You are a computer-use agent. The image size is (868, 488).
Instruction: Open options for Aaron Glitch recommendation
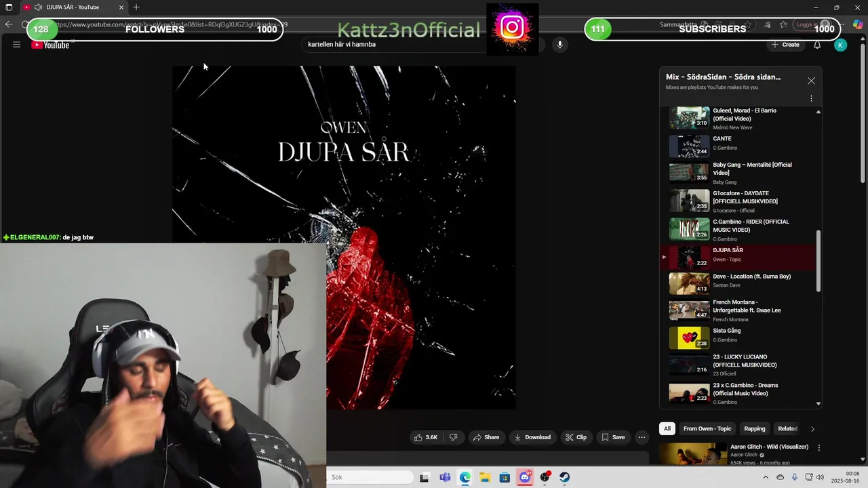point(818,448)
